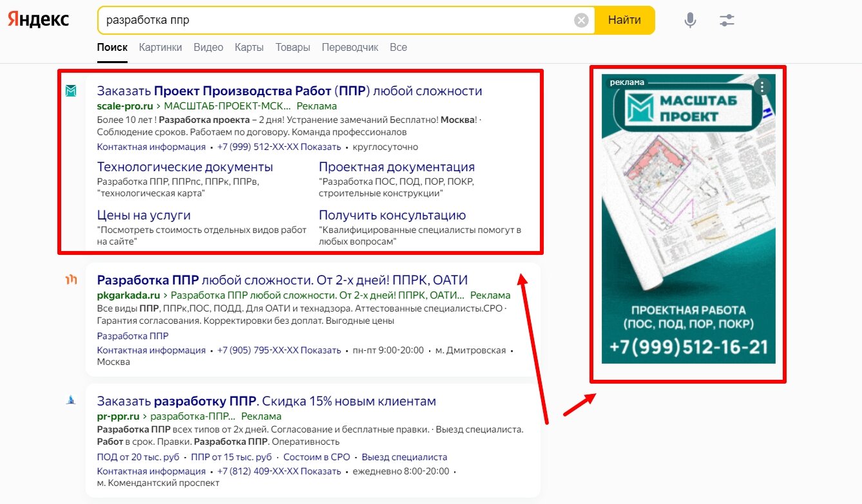Open the Состоим в СРО sitelink

[317, 457]
